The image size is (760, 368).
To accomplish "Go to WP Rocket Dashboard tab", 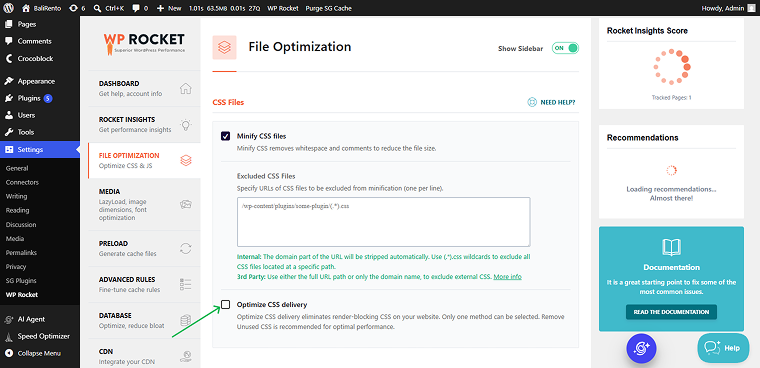I will [144, 88].
